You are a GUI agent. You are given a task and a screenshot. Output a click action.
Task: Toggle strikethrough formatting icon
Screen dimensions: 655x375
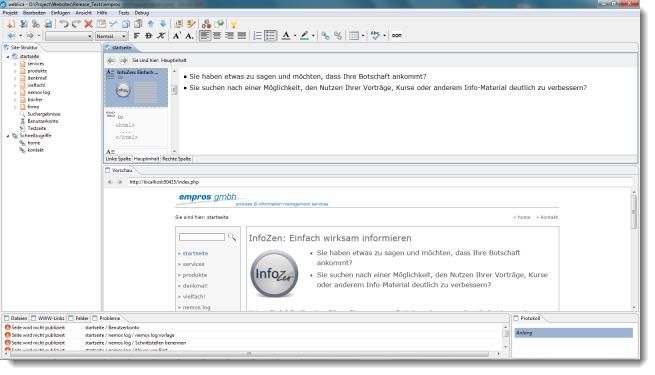tap(149, 36)
